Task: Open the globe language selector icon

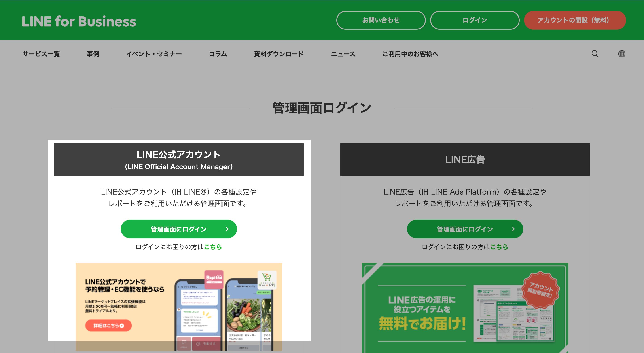Action: (621, 54)
